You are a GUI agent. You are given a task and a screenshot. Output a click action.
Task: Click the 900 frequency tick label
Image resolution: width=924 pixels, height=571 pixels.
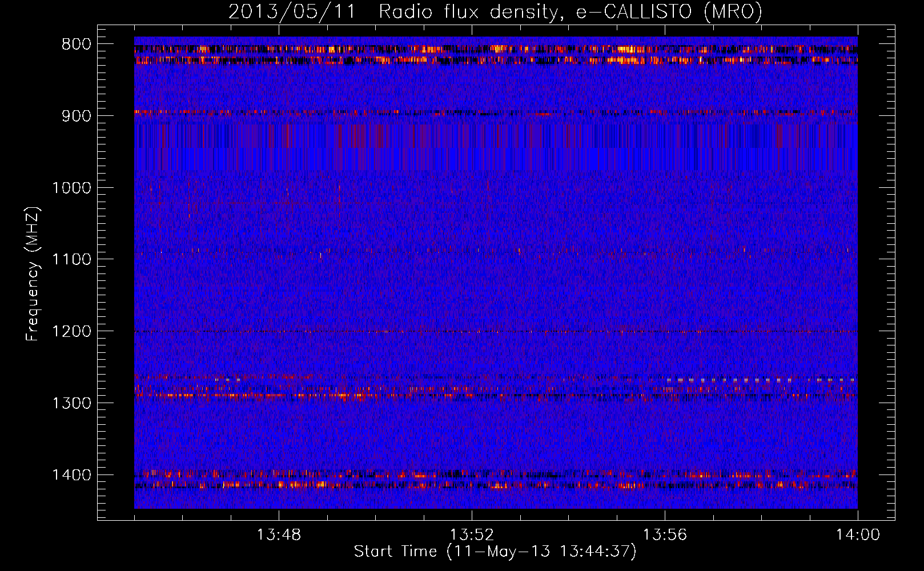pyautogui.click(x=76, y=116)
